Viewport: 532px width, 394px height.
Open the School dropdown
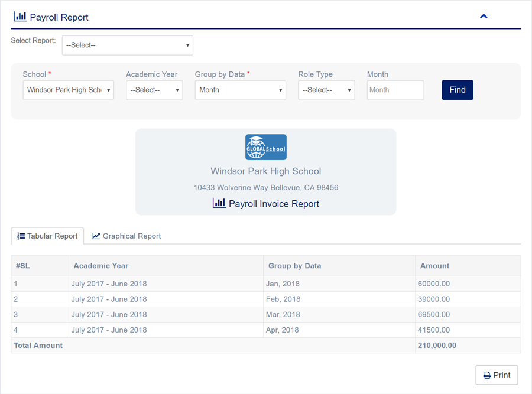[68, 90]
